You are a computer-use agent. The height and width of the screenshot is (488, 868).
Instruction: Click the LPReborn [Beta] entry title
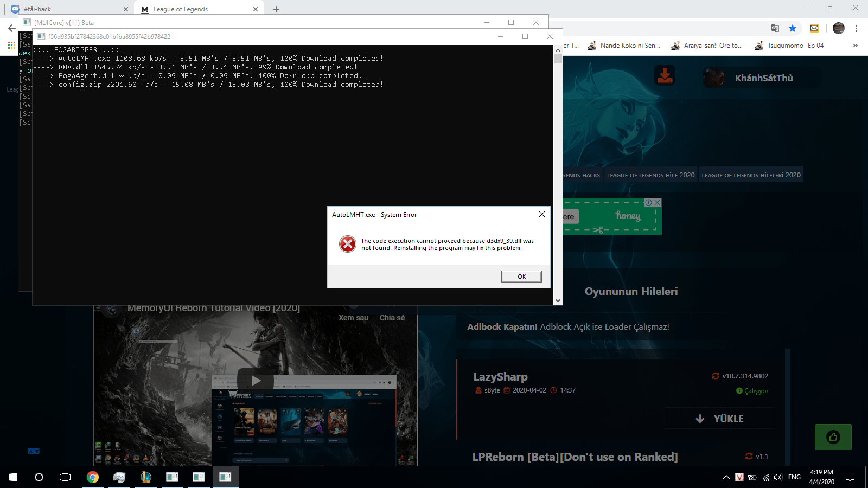click(575, 457)
